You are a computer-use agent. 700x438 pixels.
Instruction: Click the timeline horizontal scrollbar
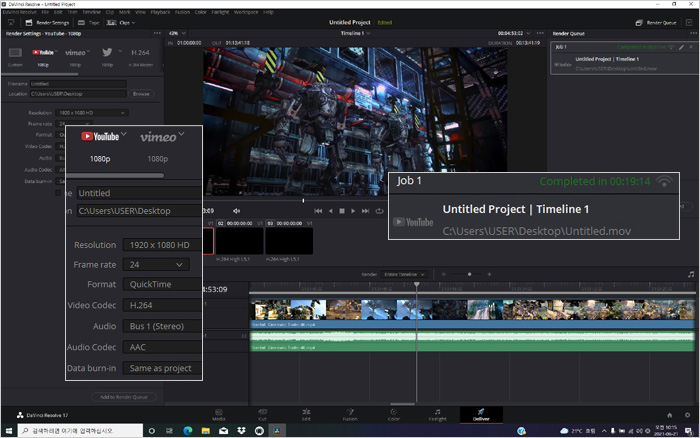(x=402, y=404)
